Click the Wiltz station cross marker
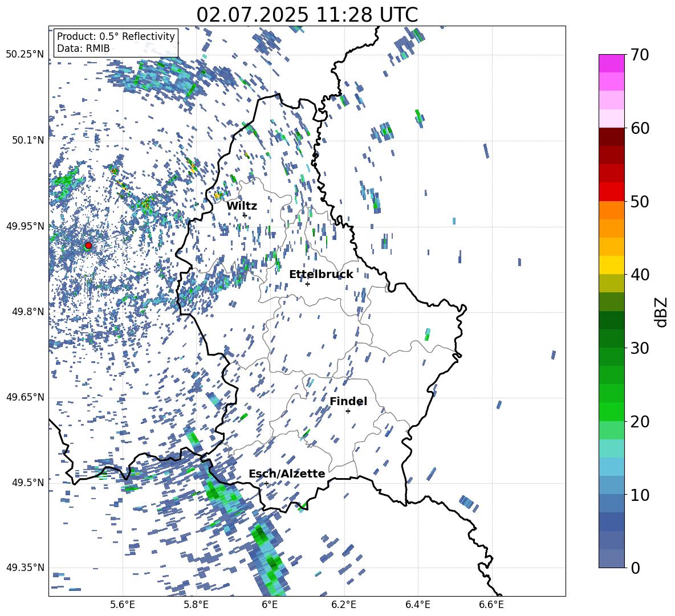This screenshot has width=675, height=616. tap(245, 215)
